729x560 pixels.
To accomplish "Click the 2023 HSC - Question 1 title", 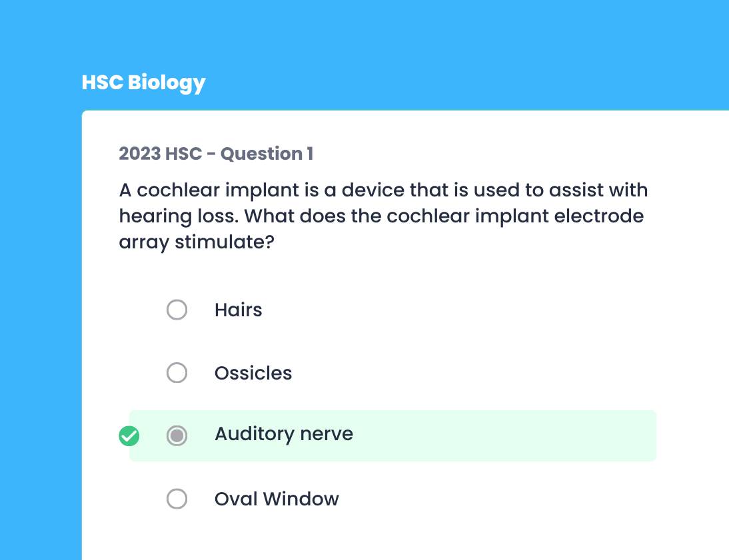I will [x=216, y=154].
